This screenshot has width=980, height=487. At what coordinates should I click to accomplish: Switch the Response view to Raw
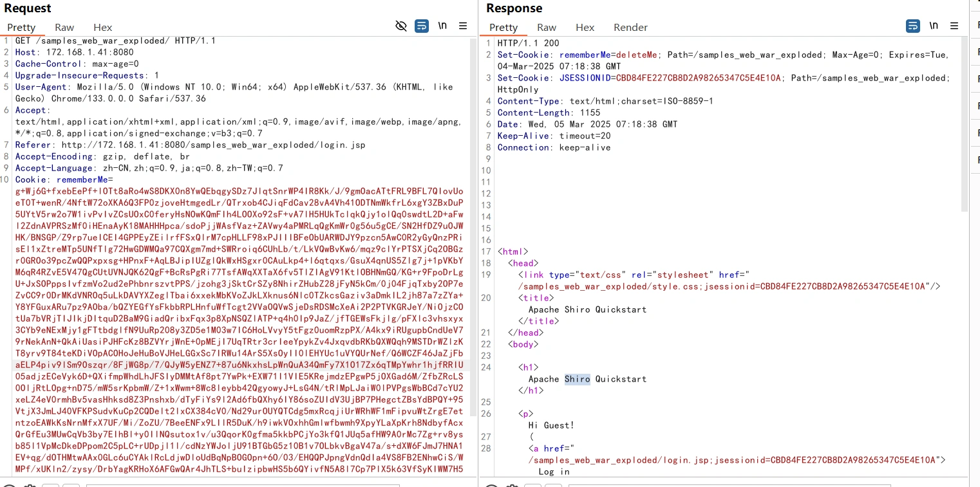pyautogui.click(x=547, y=27)
